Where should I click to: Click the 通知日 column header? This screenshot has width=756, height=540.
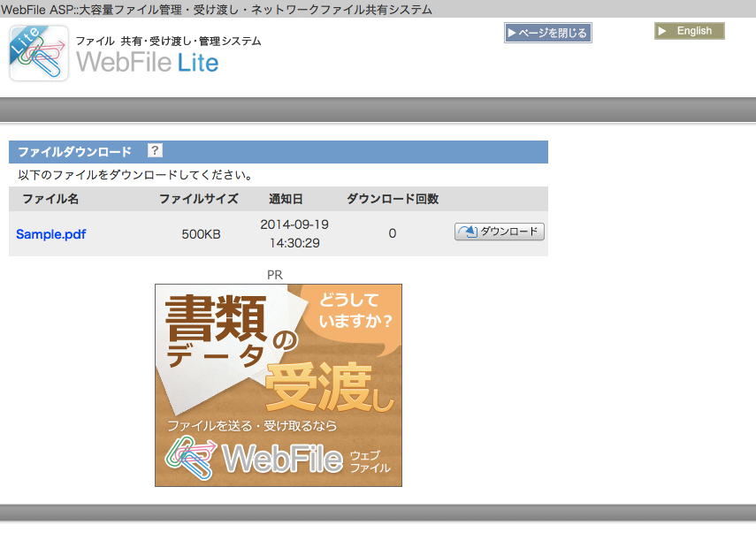click(x=286, y=199)
